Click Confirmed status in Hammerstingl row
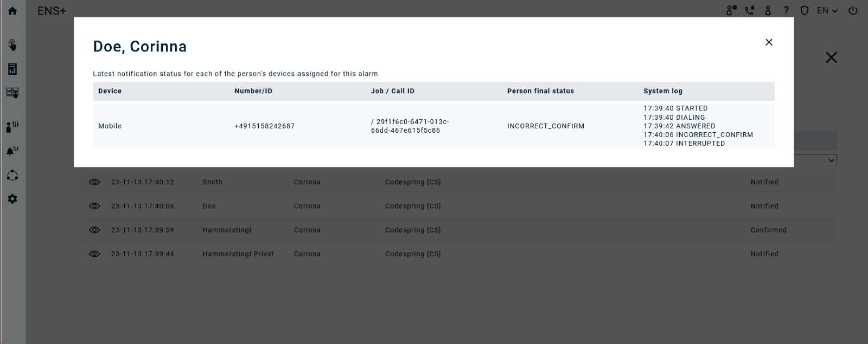Image resolution: width=868 pixels, height=344 pixels. pos(769,230)
